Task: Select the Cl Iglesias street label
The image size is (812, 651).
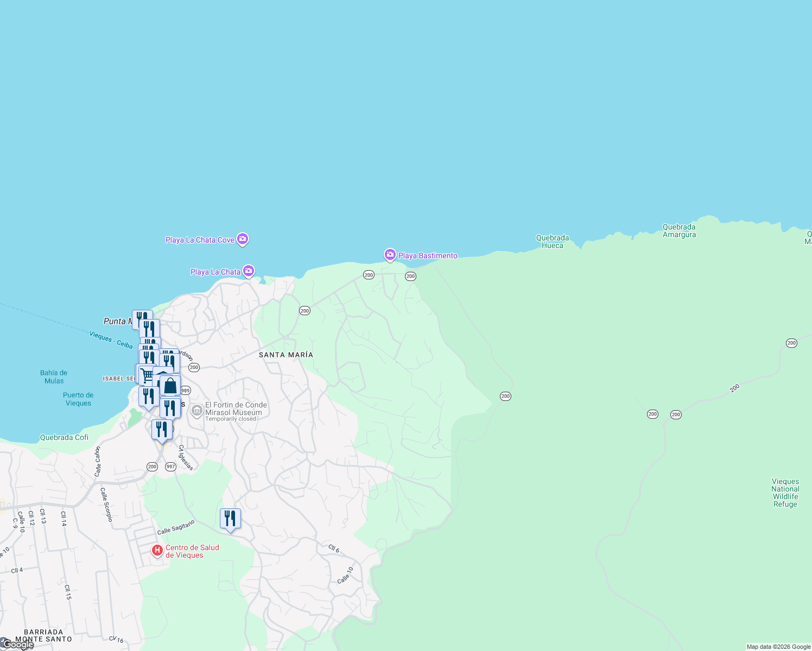Action: (x=186, y=457)
